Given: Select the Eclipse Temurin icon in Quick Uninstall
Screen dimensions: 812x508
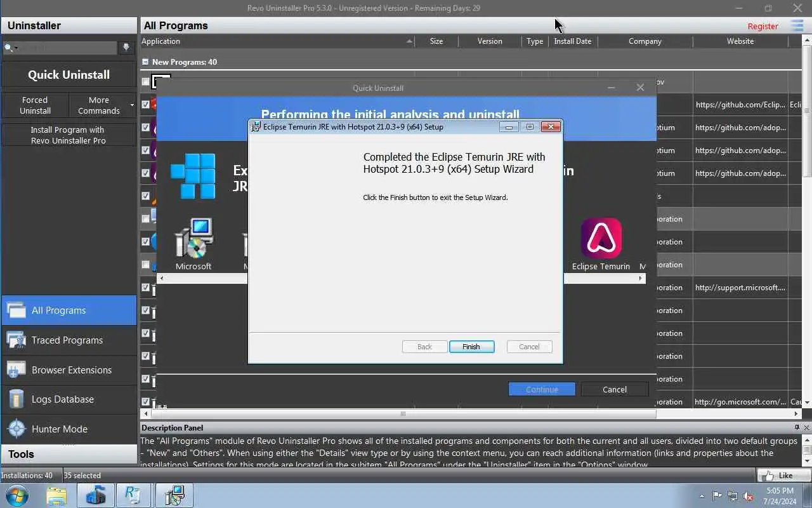Looking at the screenshot, I should click(601, 238).
